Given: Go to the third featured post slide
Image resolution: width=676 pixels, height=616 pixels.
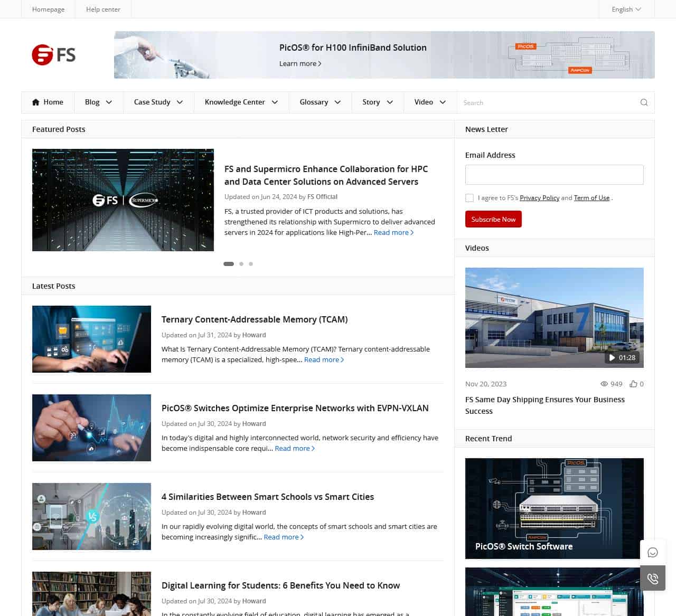Looking at the screenshot, I should (251, 264).
